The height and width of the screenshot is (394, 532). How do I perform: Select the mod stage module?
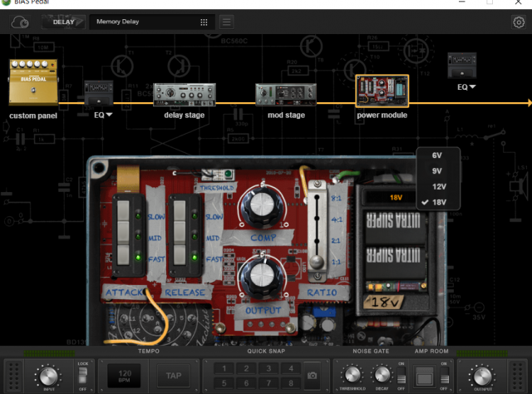[x=286, y=95]
